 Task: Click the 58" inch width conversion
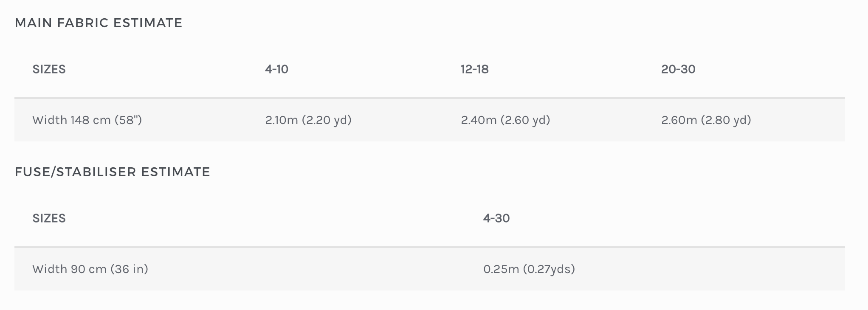coord(128,120)
